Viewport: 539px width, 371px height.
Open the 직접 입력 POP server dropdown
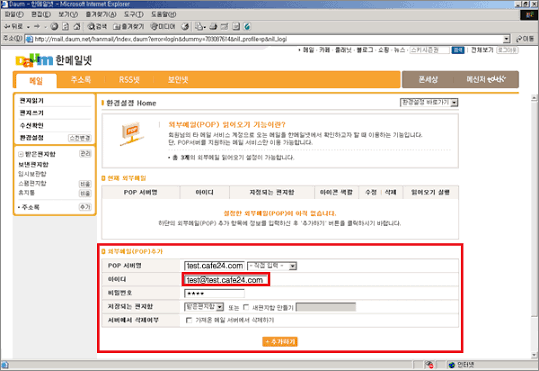[272, 266]
